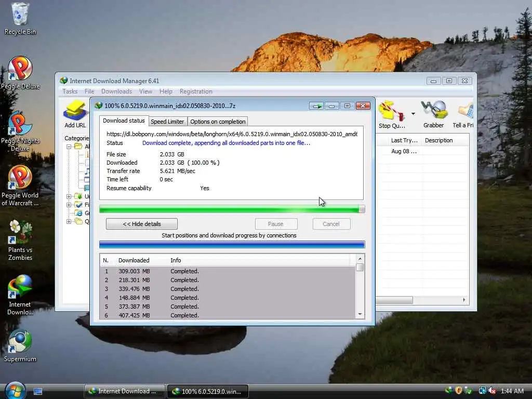Screen dimensions: 532x399
Task: Click the muted volume tray icon
Action: pos(493,391)
